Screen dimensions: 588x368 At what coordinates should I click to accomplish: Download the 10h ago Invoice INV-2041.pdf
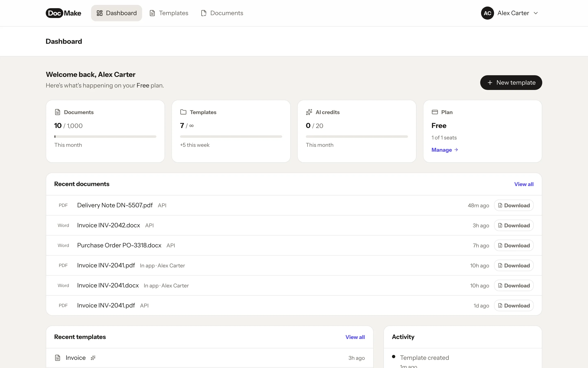514,266
